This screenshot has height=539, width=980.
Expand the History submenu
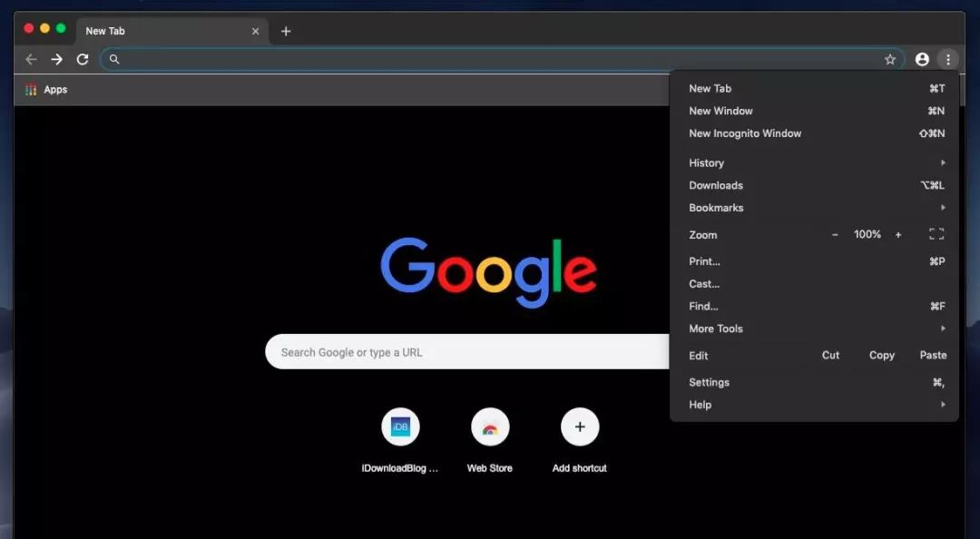(814, 162)
